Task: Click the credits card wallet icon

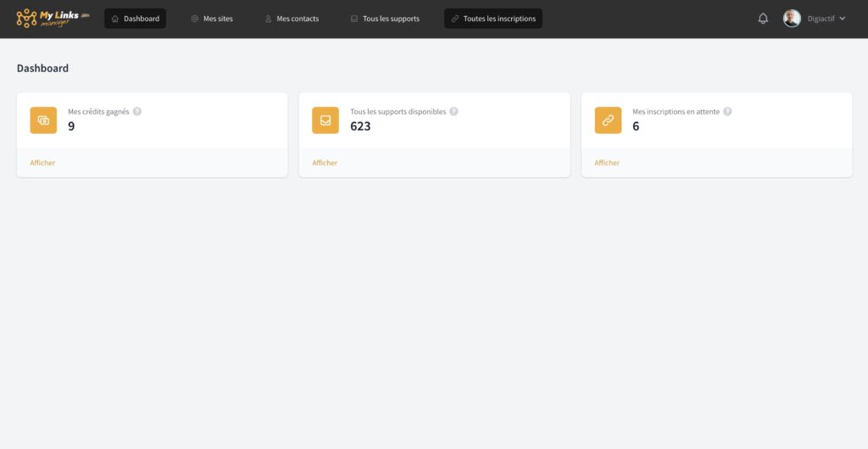Action: (x=43, y=120)
